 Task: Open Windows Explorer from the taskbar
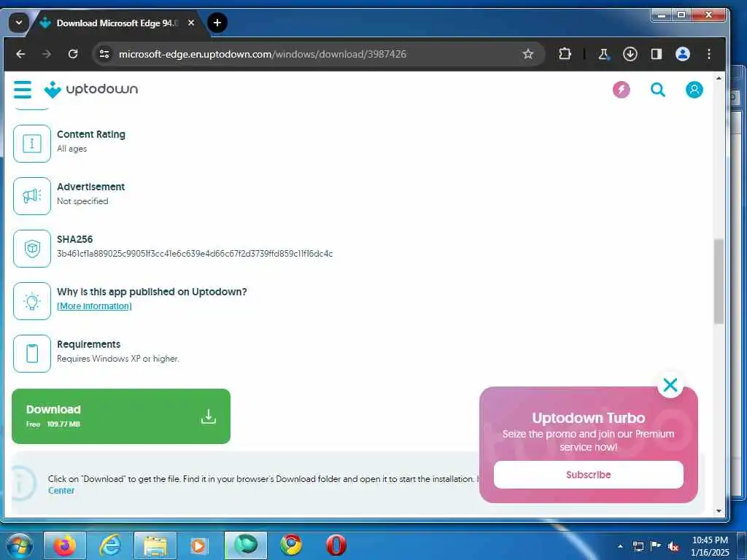(155, 545)
